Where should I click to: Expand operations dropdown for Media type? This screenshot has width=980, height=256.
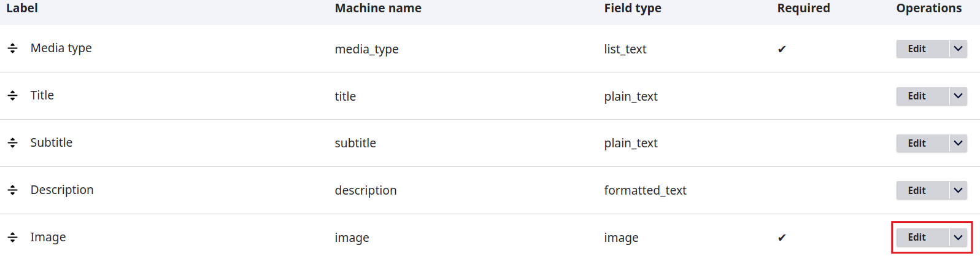point(958,48)
